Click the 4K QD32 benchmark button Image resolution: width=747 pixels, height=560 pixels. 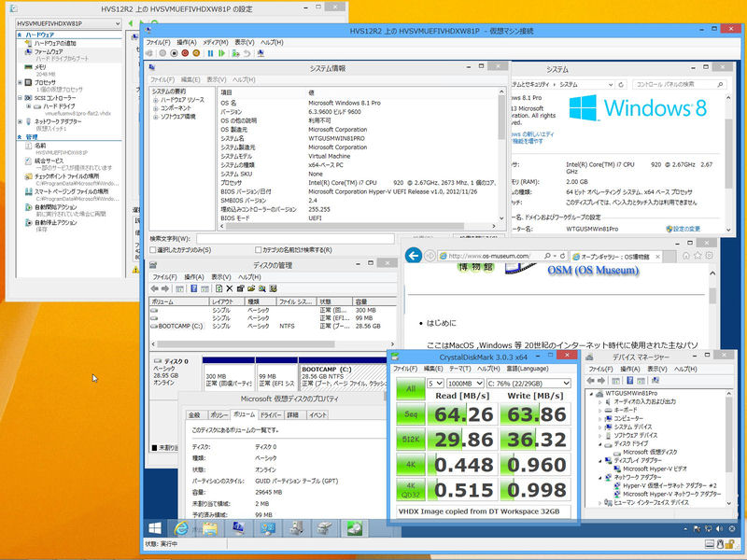point(411,489)
